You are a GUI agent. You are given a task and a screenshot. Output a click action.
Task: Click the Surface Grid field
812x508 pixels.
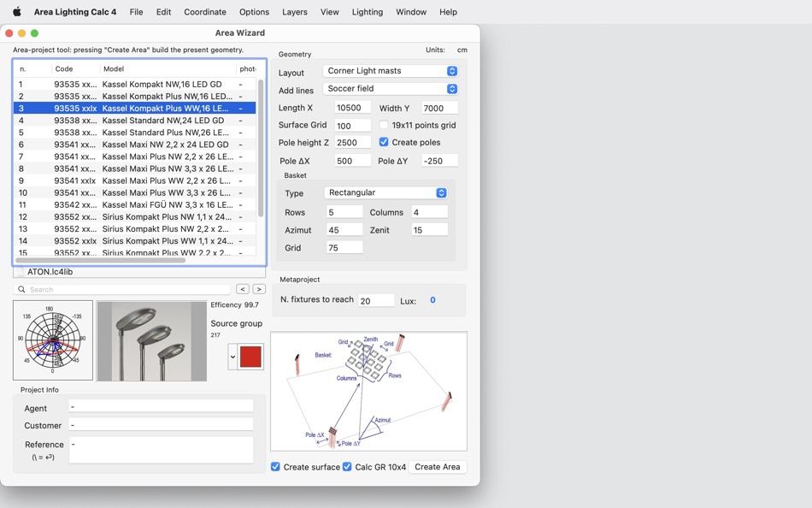353,126
